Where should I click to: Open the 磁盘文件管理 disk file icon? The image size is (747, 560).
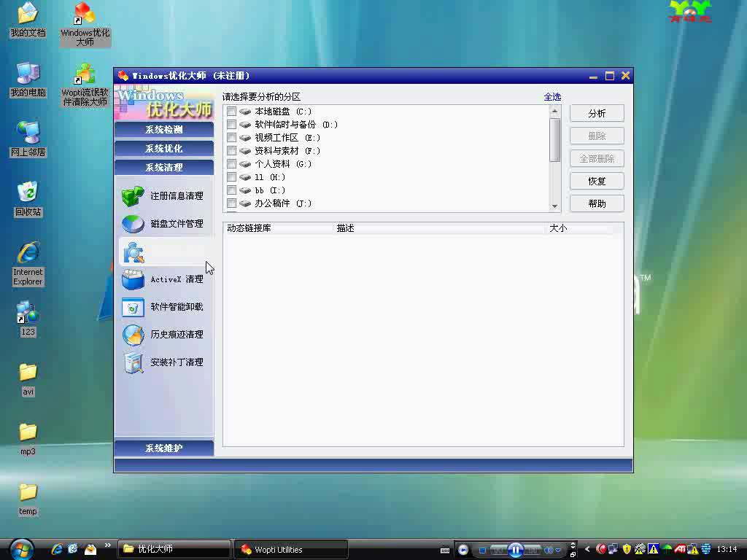click(x=133, y=223)
